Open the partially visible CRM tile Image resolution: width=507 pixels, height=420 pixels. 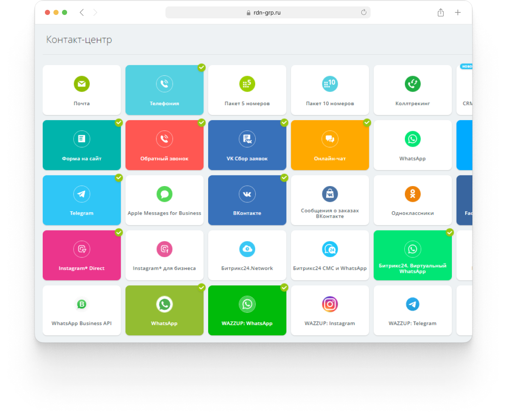pyautogui.click(x=464, y=90)
